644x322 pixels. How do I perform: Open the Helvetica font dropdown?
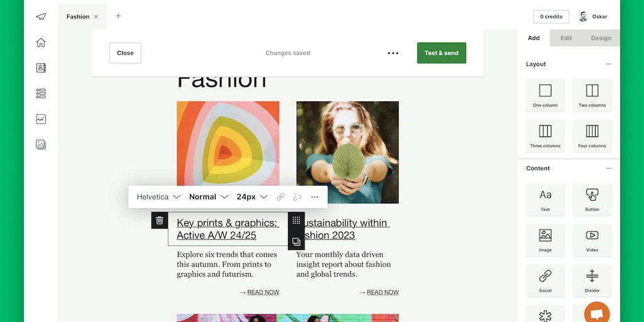[x=158, y=197]
